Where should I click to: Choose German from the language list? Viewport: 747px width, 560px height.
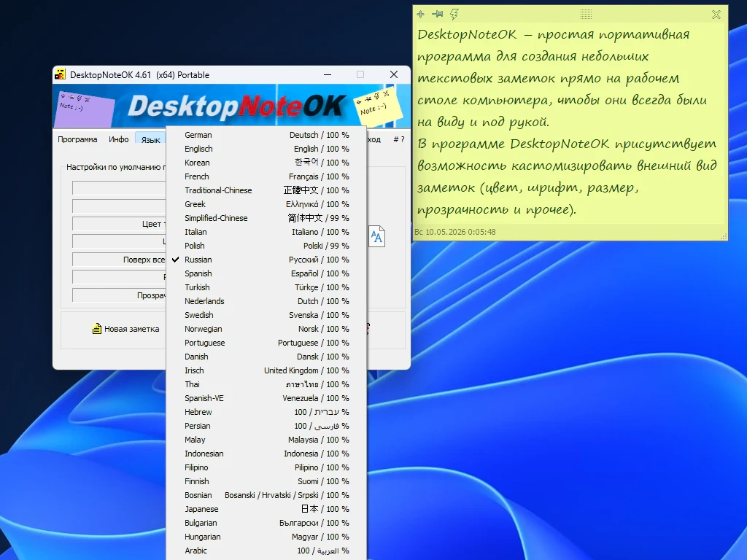tap(267, 135)
